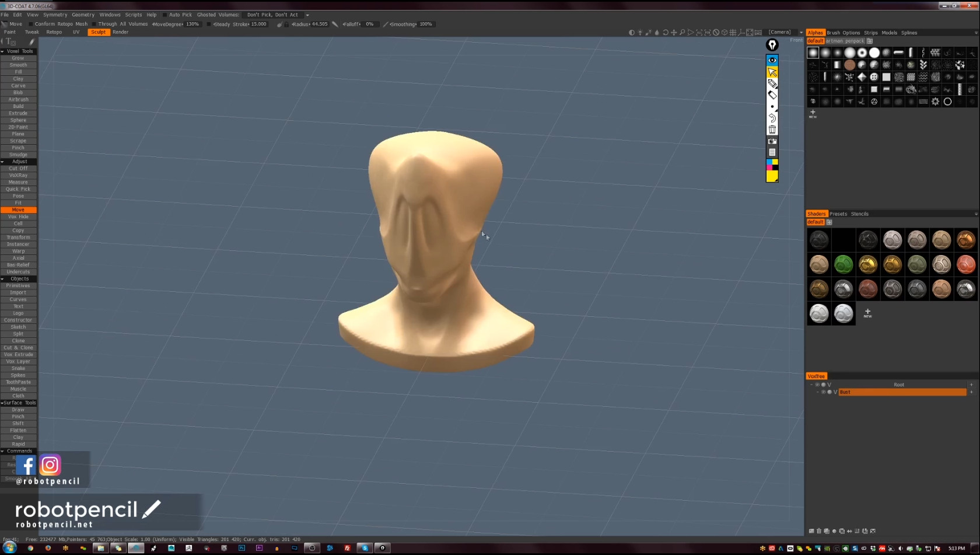
Task: Take a snapshot with the camera icon
Action: click(772, 141)
